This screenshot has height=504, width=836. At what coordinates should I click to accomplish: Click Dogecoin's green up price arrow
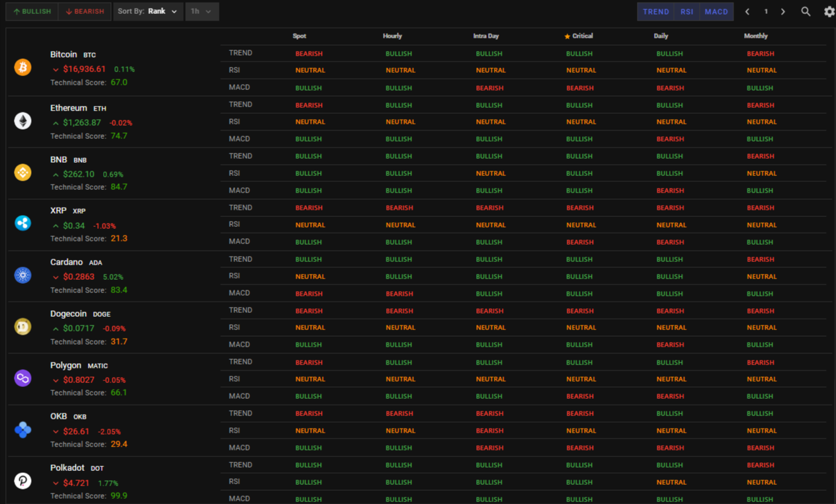coord(56,329)
